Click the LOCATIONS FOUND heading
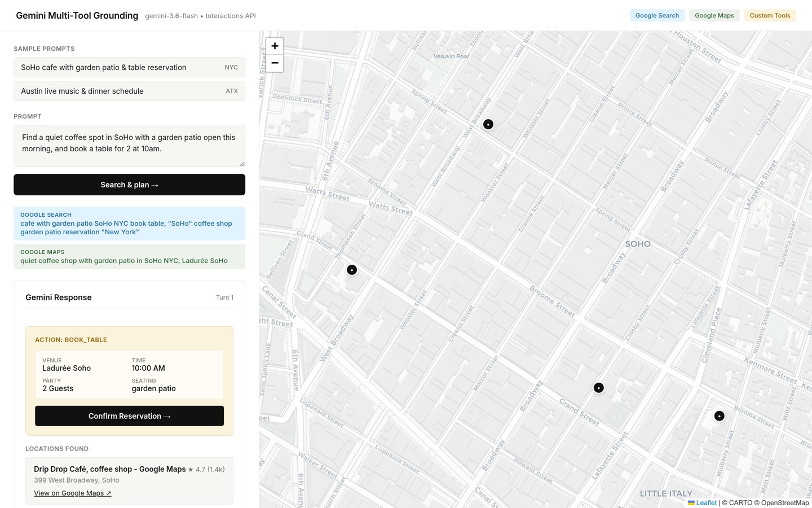 57,449
